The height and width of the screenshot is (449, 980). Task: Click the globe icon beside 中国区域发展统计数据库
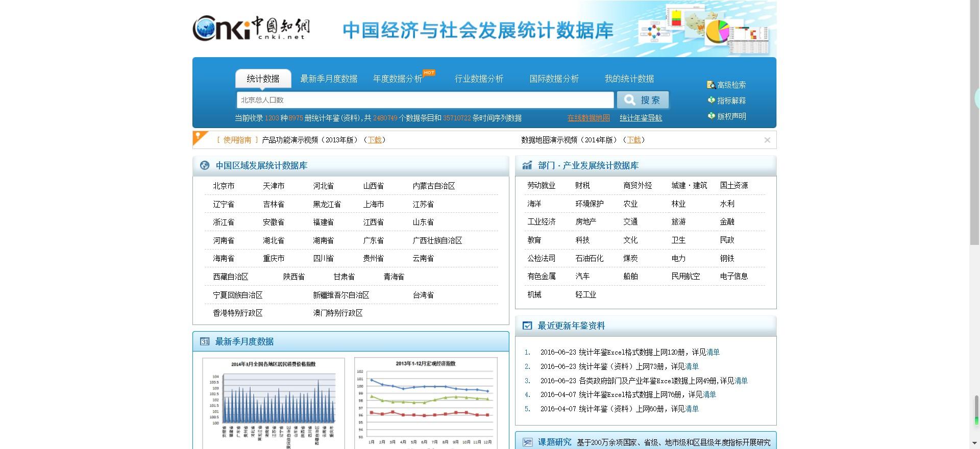[x=205, y=165]
